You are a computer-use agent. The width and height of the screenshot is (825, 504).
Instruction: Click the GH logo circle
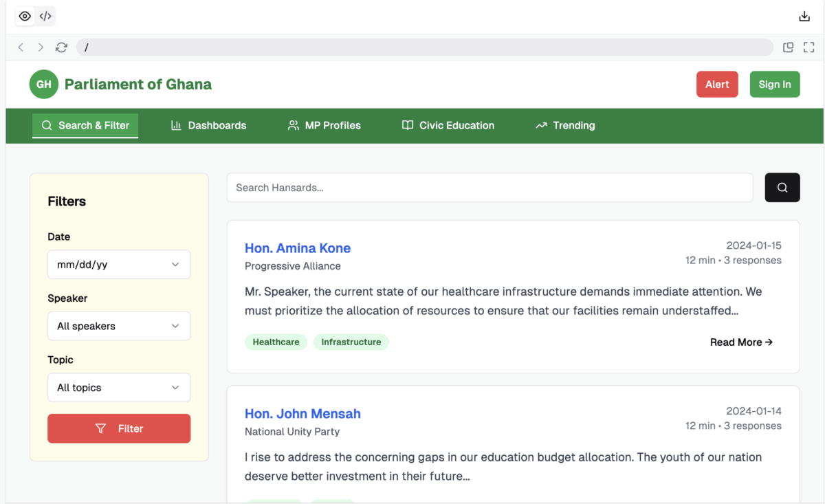(x=44, y=85)
